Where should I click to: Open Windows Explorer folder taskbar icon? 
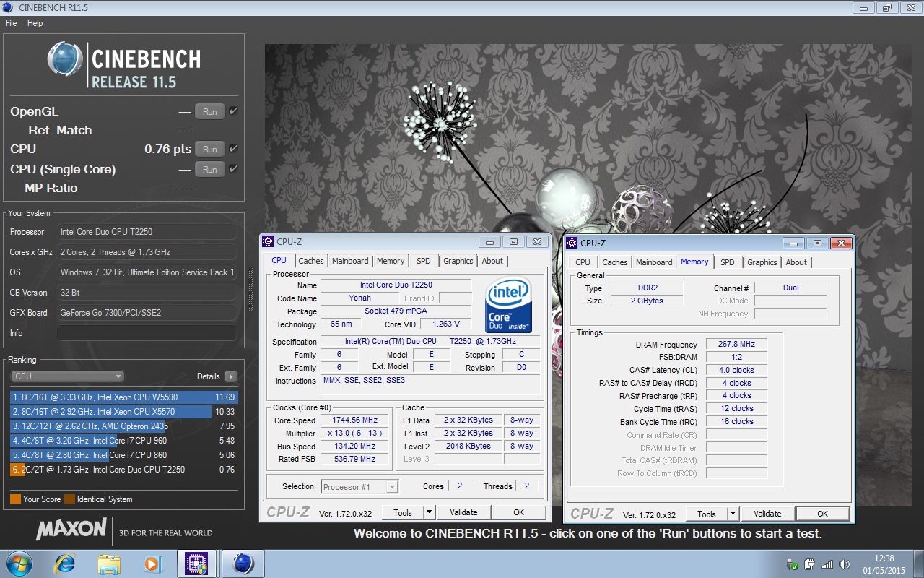109,564
